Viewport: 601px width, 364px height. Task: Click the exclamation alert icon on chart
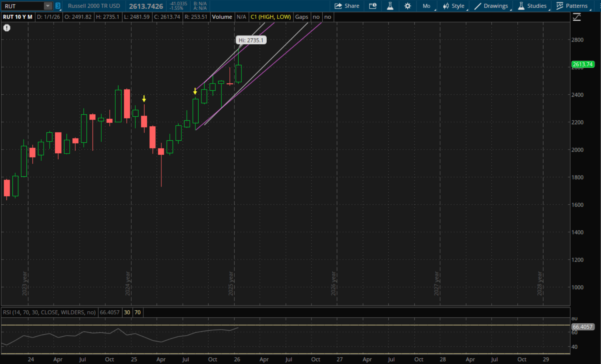click(x=7, y=28)
